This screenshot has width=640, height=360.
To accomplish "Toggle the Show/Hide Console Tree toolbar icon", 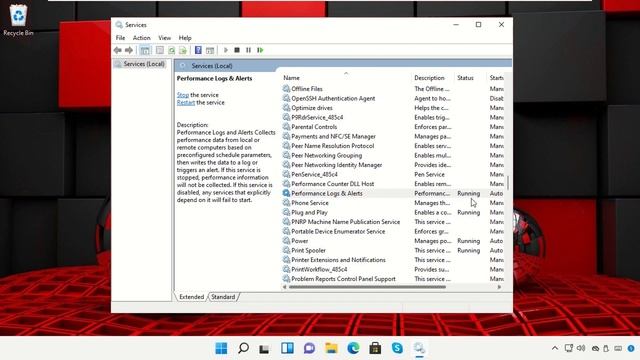I will click(145, 50).
